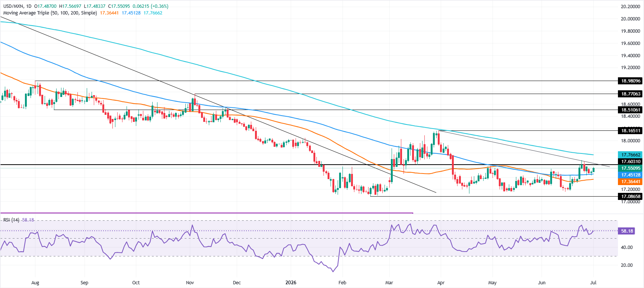
Task: Click the Nov label on time axis
Action: click(x=190, y=283)
